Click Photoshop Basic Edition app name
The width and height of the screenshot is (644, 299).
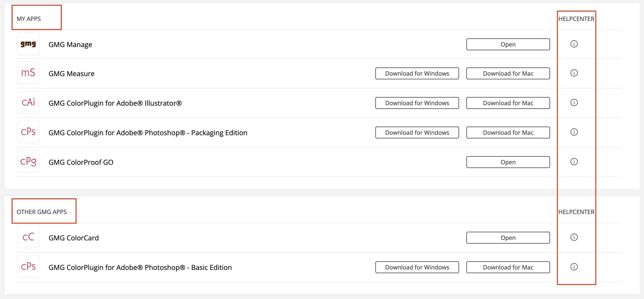(x=140, y=267)
